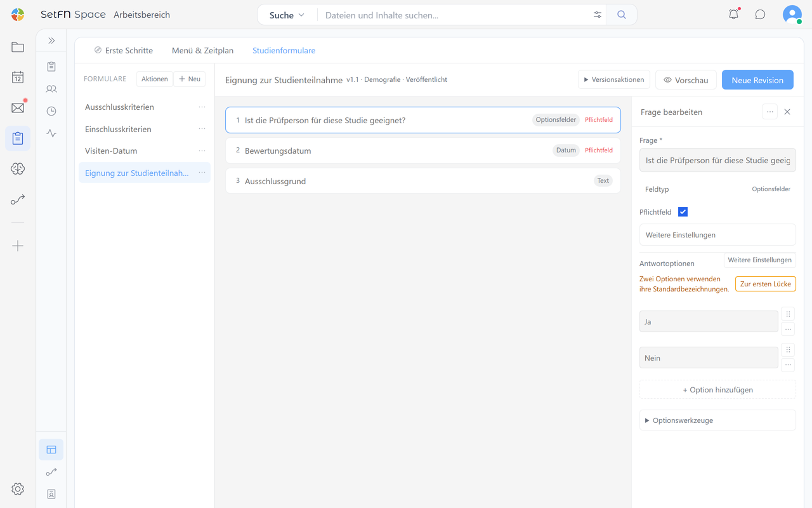Viewport: 812px width, 508px height.
Task: Expand the secondary sidebar with double chevron
Action: click(51, 41)
